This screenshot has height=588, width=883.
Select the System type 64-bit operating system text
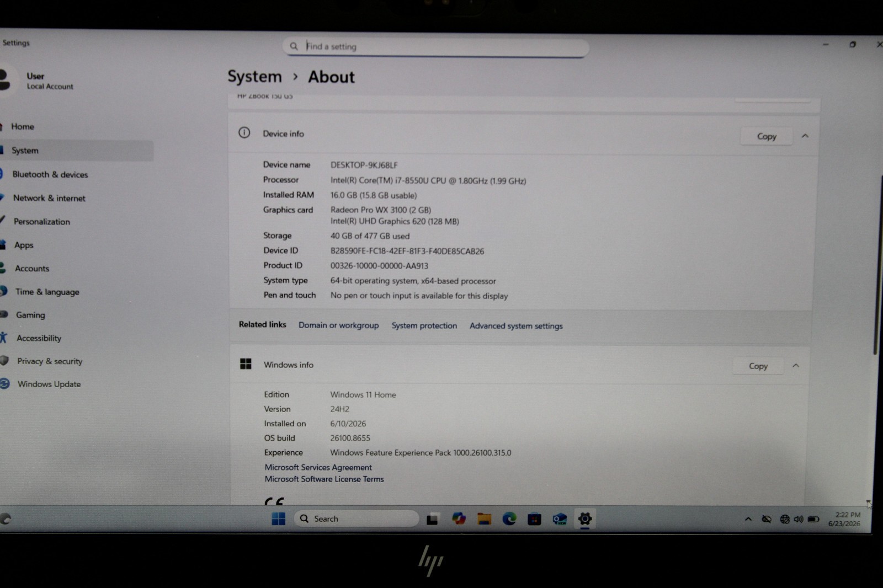(413, 281)
